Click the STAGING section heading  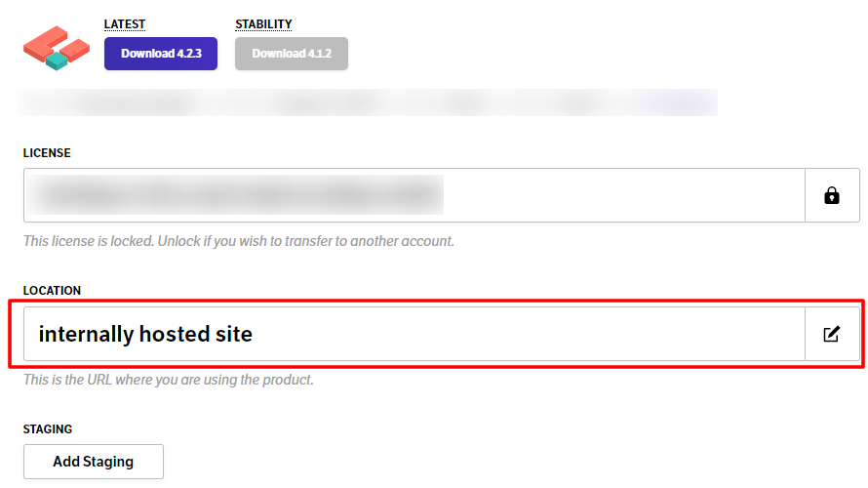coord(48,429)
